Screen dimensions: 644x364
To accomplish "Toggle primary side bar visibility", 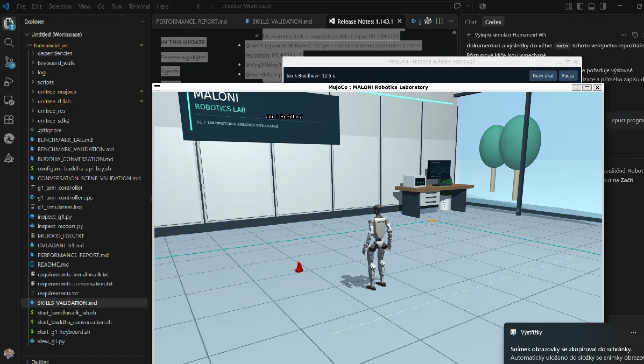I will tap(580, 6).
